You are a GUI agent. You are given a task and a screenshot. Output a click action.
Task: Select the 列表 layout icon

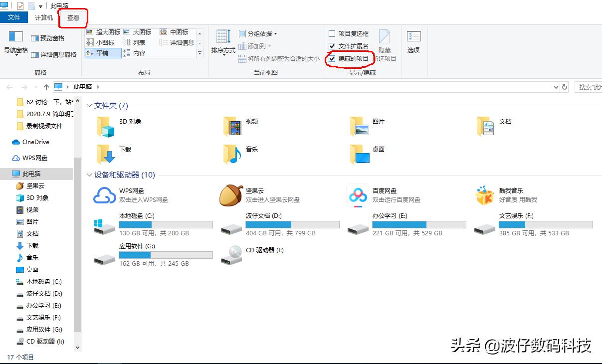[x=133, y=42]
